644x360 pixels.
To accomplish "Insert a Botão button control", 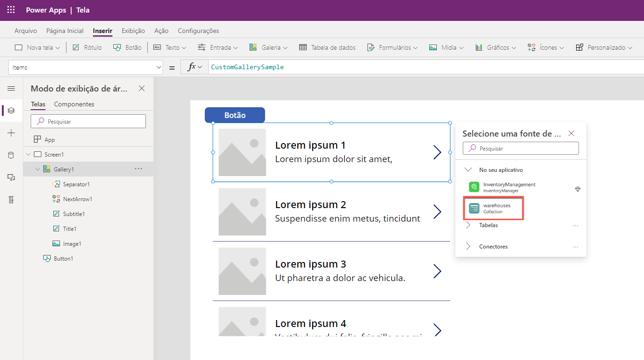I will [x=127, y=47].
